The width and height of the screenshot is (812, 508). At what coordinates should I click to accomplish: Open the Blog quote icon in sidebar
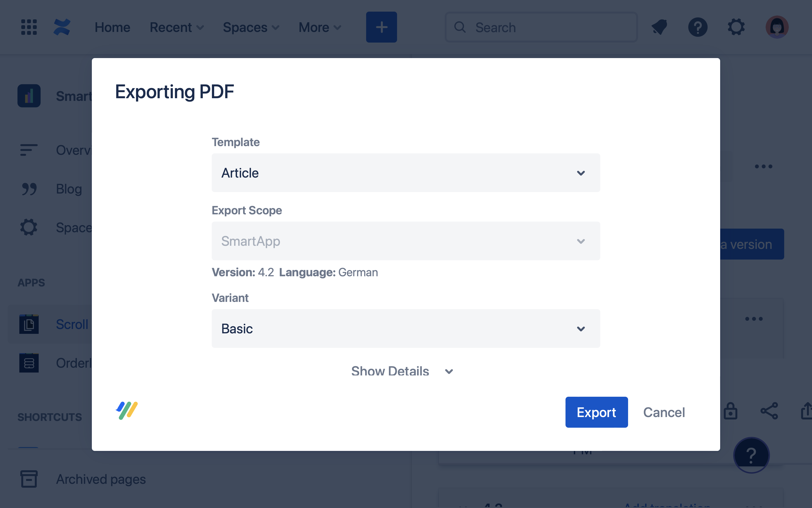coord(29,189)
